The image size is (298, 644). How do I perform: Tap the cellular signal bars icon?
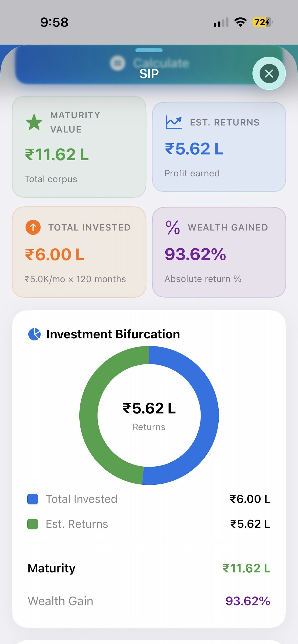(221, 22)
